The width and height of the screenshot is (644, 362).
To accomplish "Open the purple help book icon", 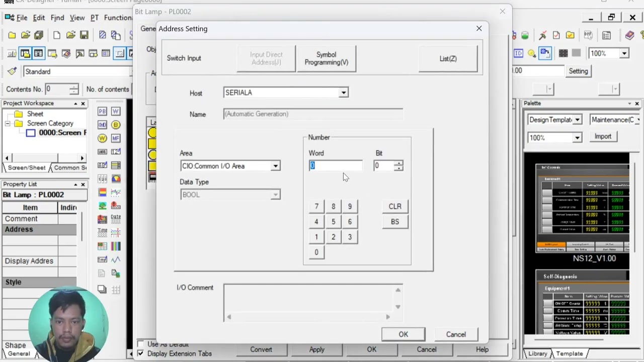I will pos(629,35).
